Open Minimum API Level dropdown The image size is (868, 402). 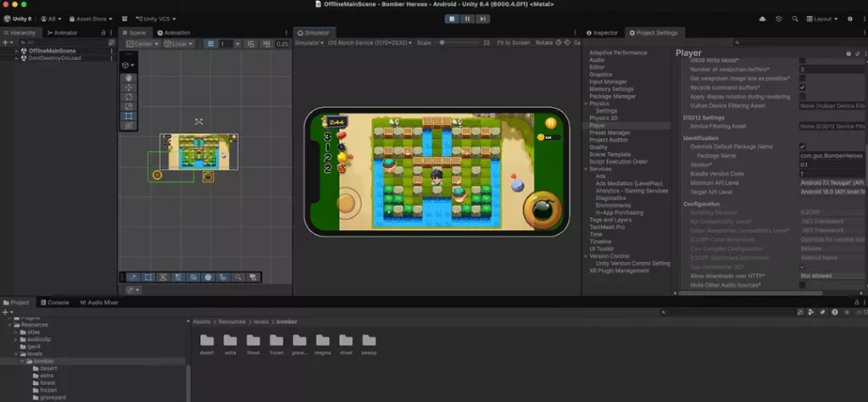[832, 182]
